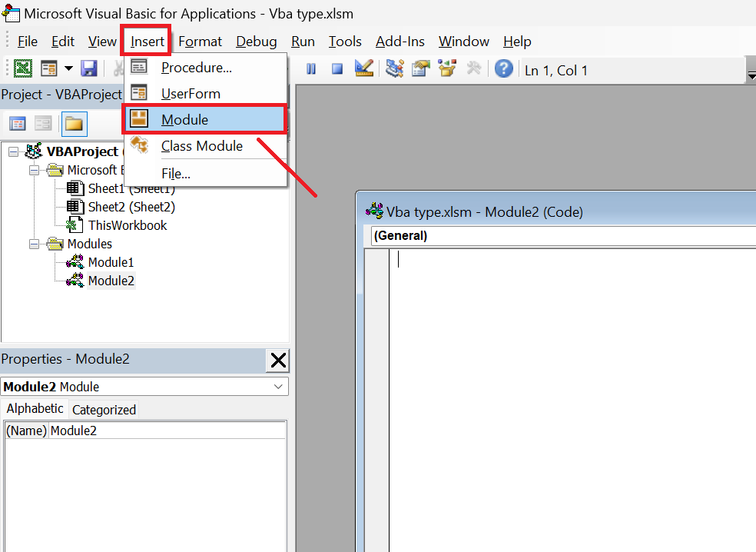Click the Toolbox icon in toolbar
The height and width of the screenshot is (552, 756).
[474, 68]
